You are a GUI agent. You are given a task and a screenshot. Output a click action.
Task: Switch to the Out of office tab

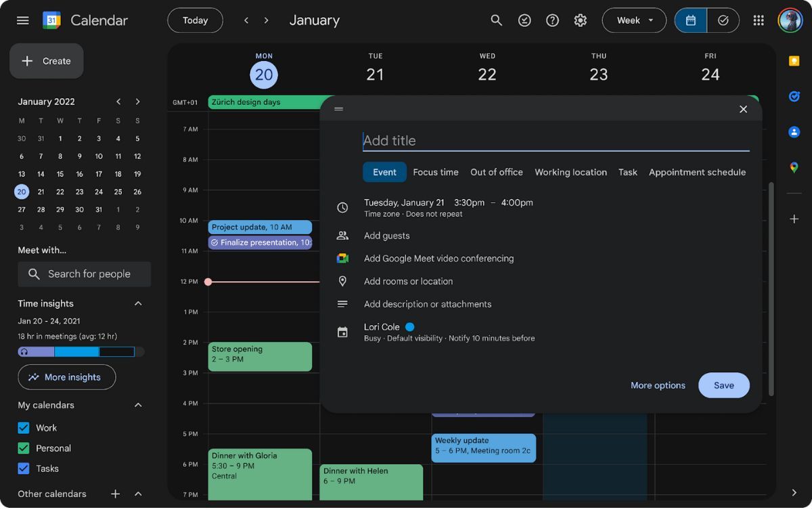pyautogui.click(x=496, y=172)
